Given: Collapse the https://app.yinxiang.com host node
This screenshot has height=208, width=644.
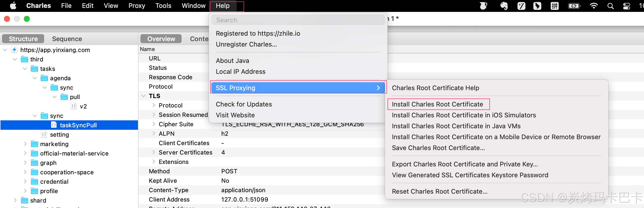Looking at the screenshot, I should pos(5,50).
